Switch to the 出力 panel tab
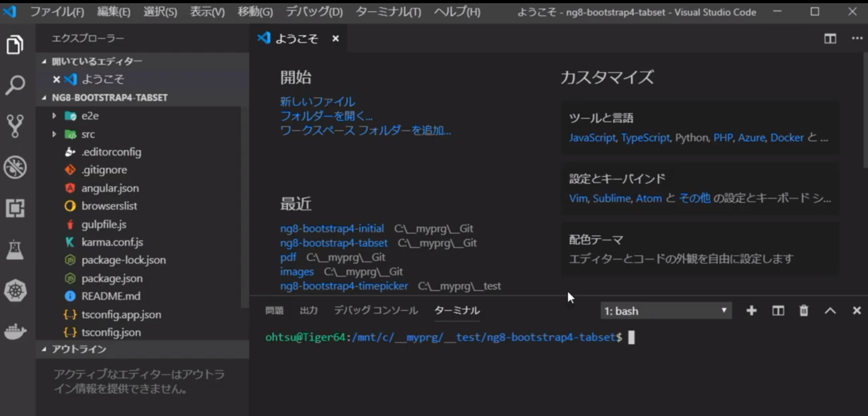The image size is (868, 416). click(308, 311)
